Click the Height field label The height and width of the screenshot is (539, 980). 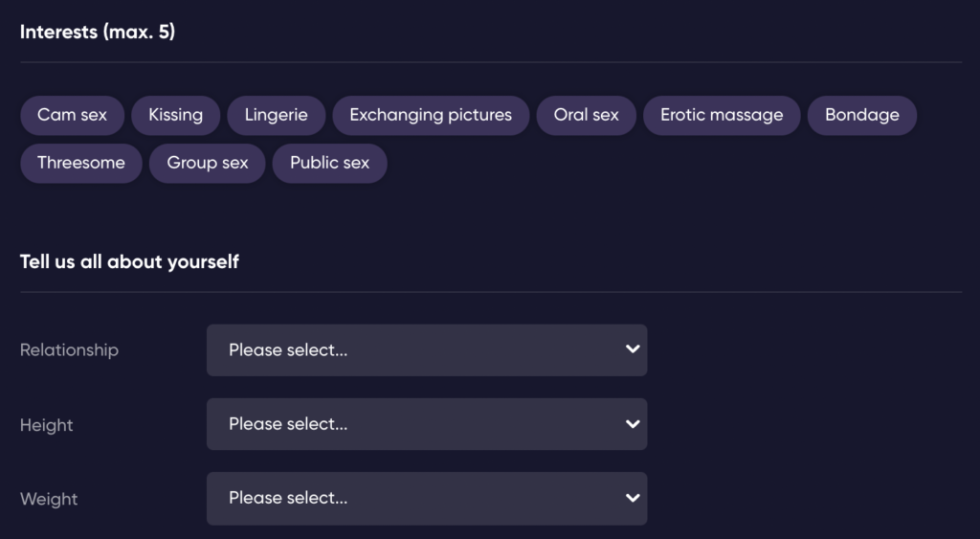47,425
